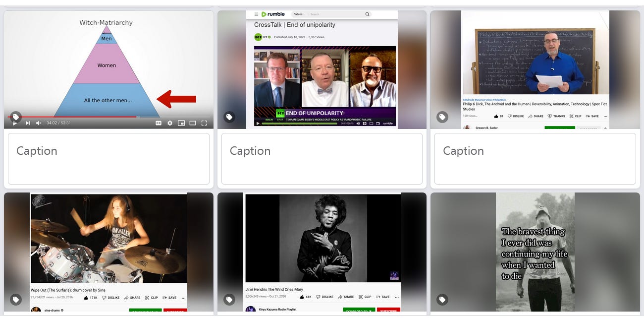
Task: Click the bravest thing quote picture
Action: tap(535, 252)
